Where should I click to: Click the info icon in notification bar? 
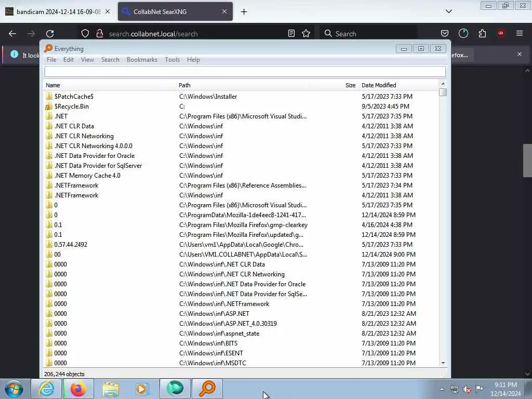14,54
